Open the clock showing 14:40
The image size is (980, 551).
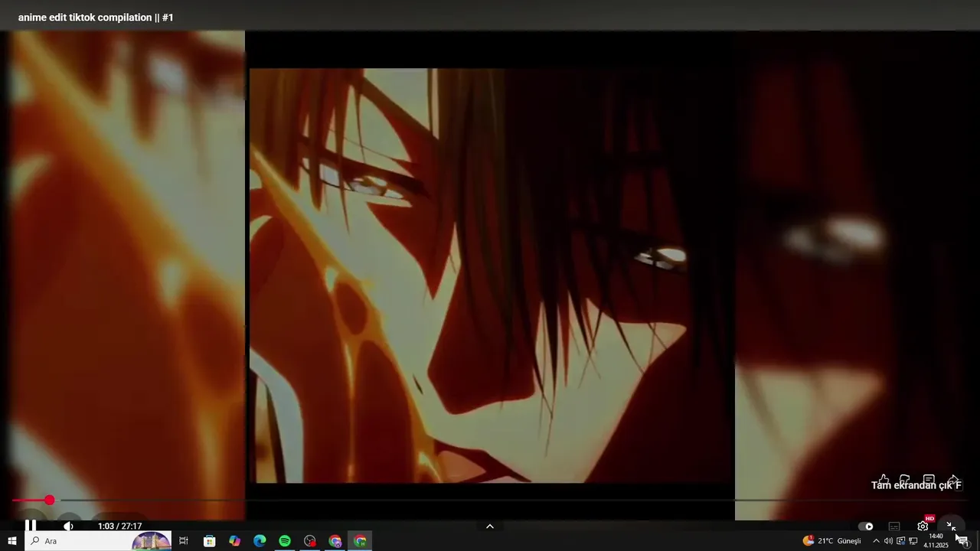pyautogui.click(x=936, y=541)
